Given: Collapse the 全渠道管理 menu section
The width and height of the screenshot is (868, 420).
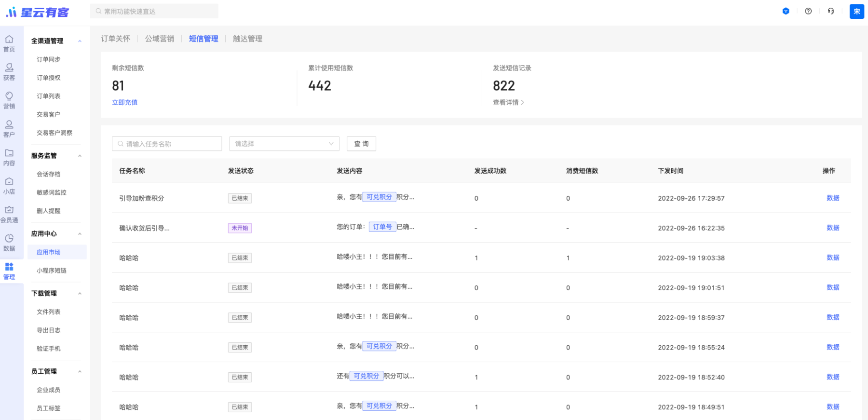Looking at the screenshot, I should coord(80,41).
